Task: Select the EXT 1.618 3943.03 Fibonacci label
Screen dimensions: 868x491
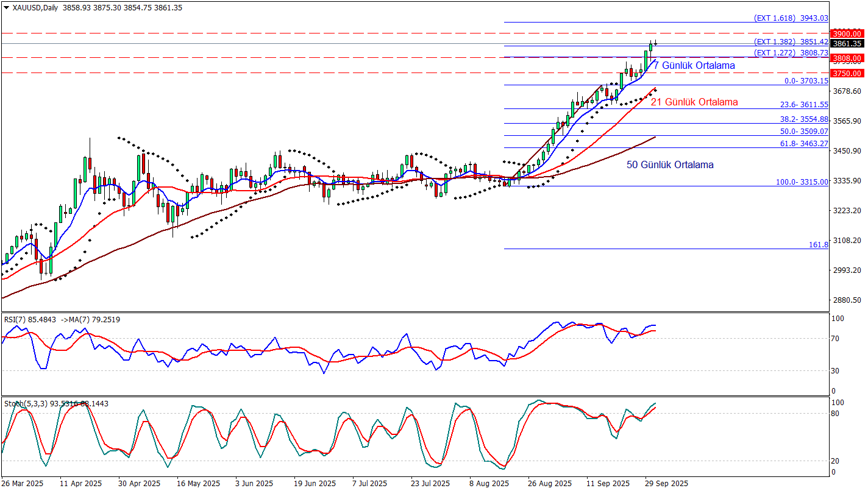Action: click(x=791, y=18)
